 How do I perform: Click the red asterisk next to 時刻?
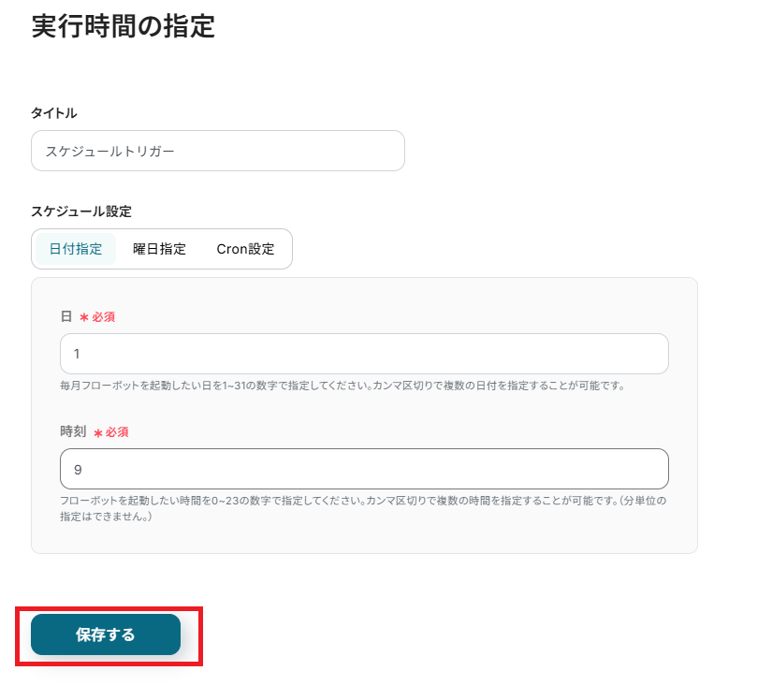(97, 433)
